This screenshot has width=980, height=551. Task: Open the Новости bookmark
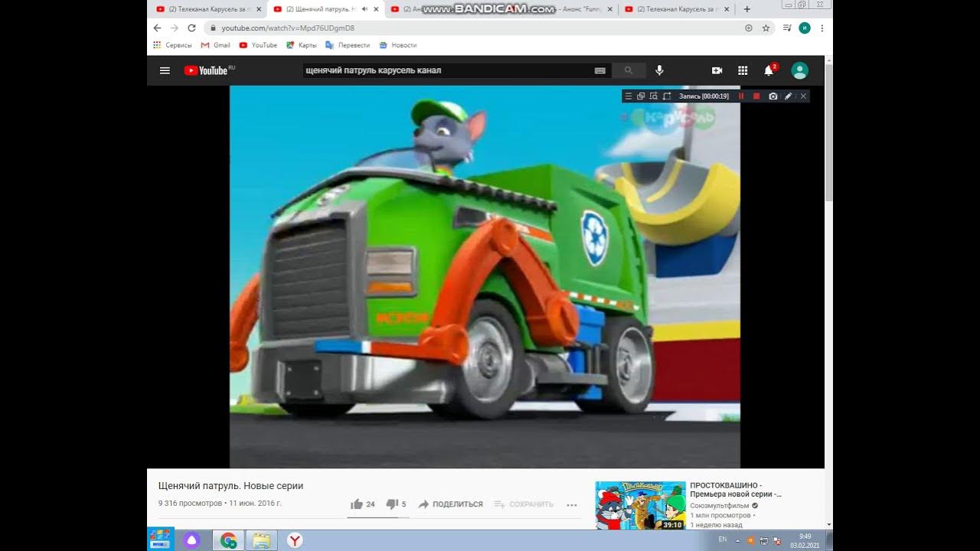pyautogui.click(x=398, y=45)
